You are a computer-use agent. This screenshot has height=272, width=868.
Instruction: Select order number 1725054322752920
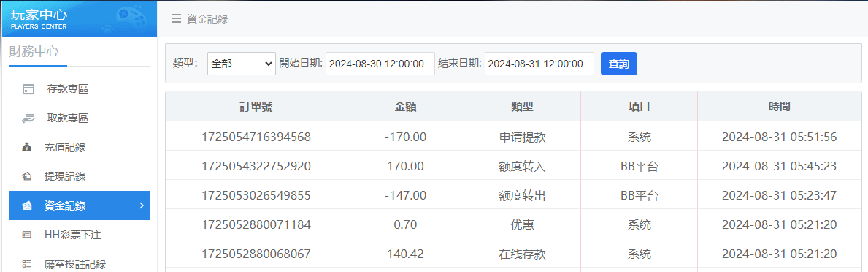coord(256,166)
